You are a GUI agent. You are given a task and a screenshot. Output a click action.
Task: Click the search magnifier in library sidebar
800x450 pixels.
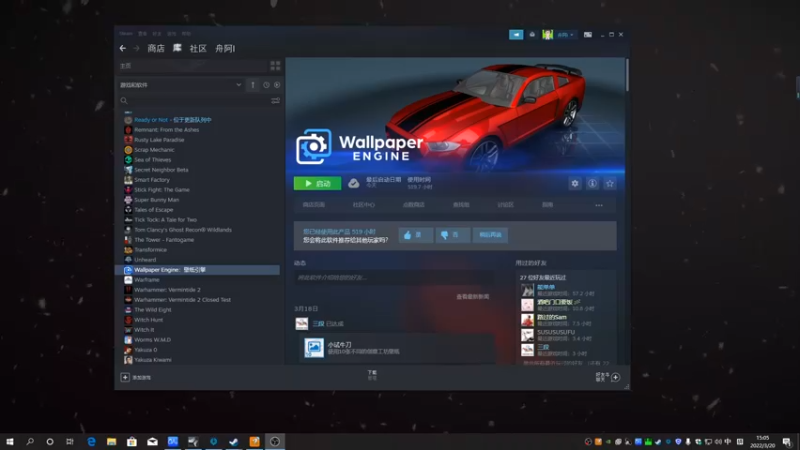tap(124, 101)
